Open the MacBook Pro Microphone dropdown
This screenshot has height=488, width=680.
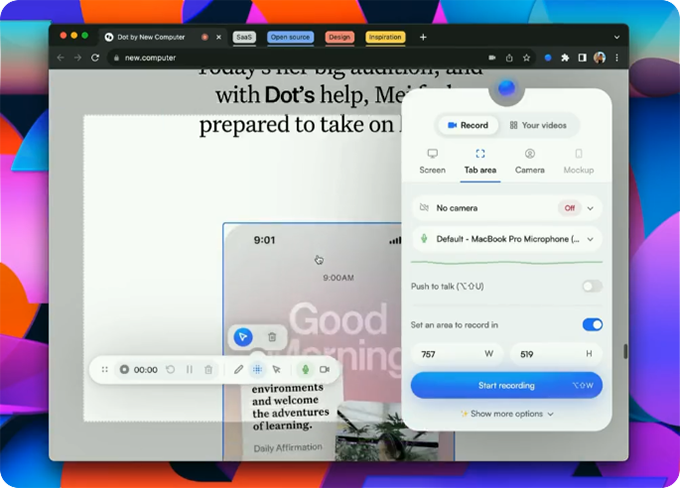[507, 239]
